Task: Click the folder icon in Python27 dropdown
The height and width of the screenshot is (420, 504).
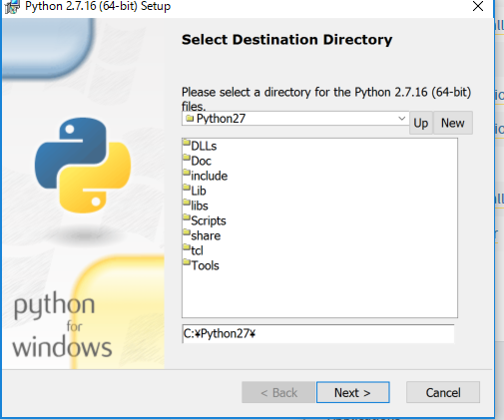Action: pos(190,119)
